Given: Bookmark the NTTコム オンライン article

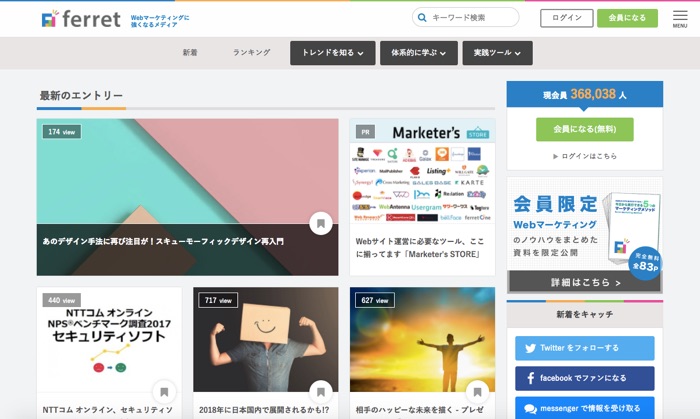Looking at the screenshot, I should [163, 392].
